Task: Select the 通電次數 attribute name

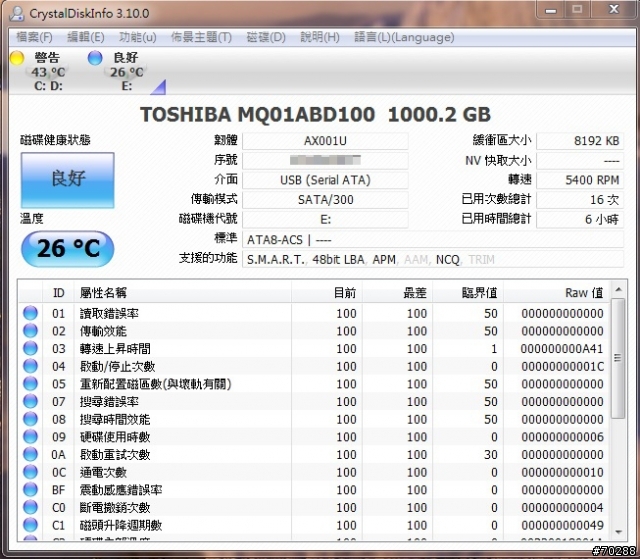Action: pyautogui.click(x=103, y=472)
